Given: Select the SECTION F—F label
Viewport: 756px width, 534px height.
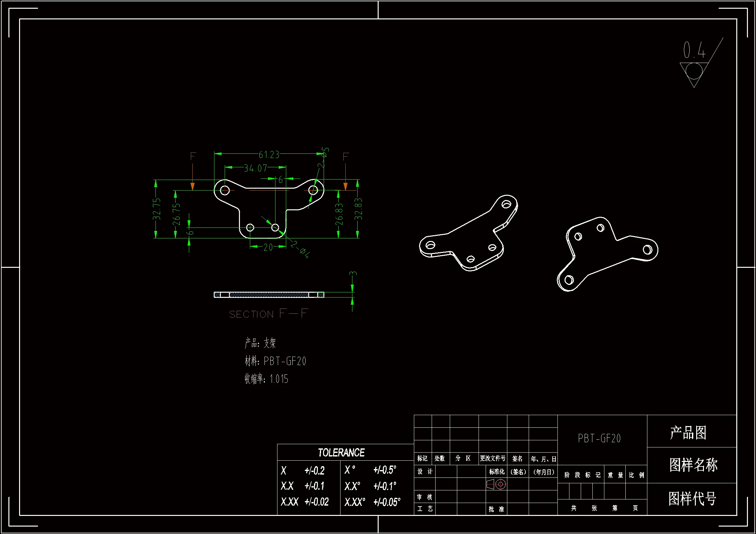Looking at the screenshot, I should 268,314.
